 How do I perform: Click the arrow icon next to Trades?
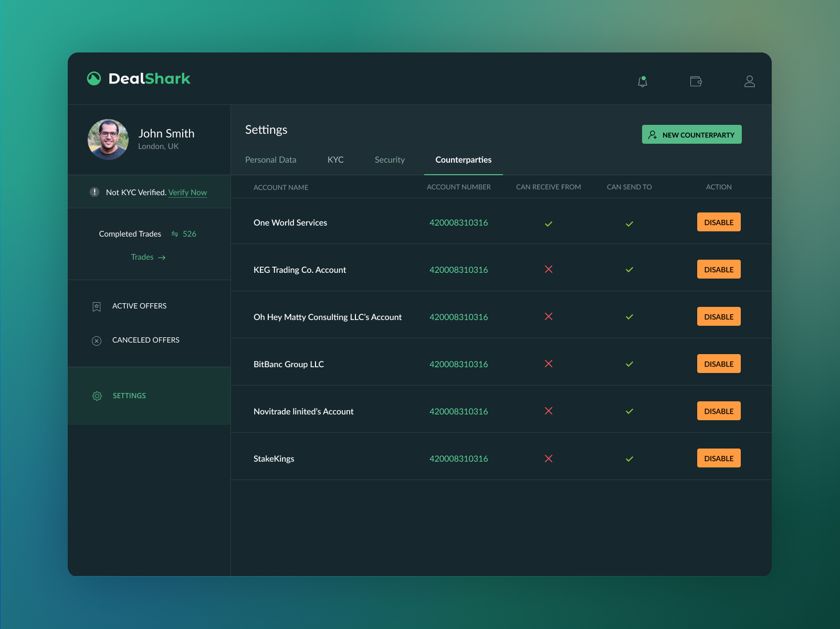tap(162, 258)
